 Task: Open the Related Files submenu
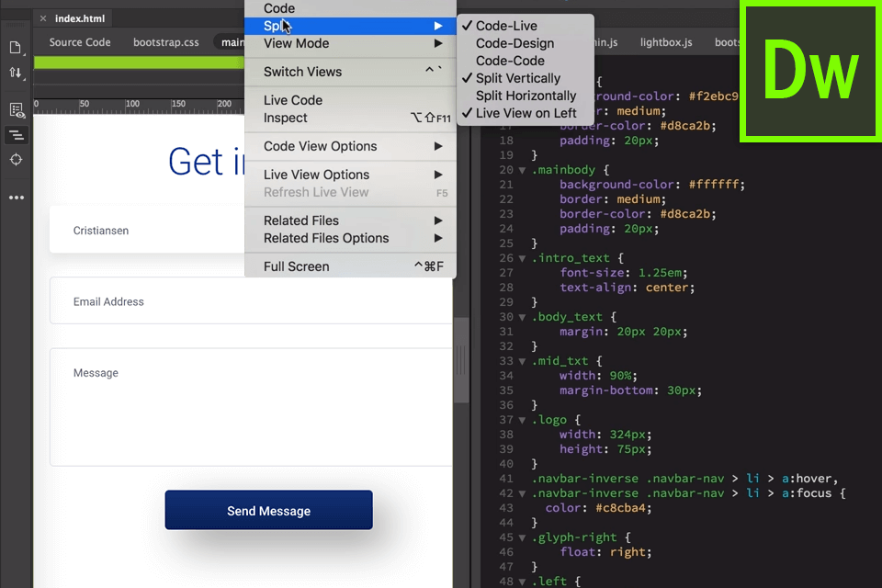click(300, 220)
